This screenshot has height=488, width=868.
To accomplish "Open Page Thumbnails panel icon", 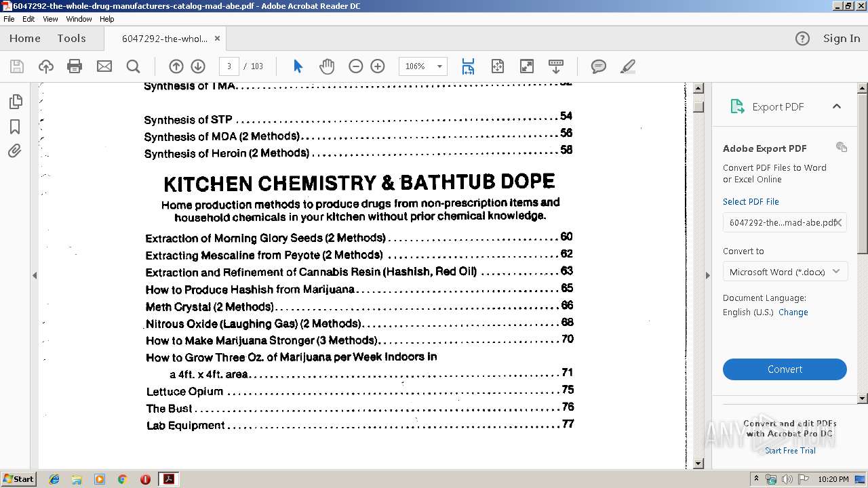I will coord(15,102).
